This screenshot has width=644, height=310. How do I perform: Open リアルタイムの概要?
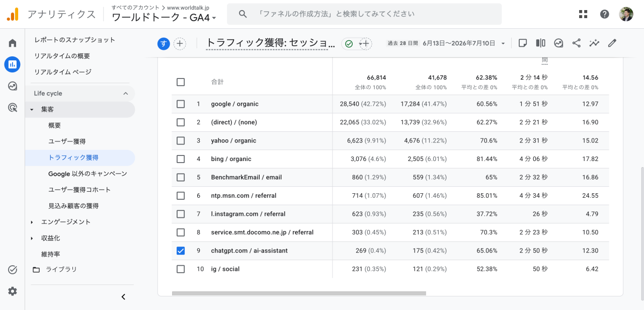point(62,56)
